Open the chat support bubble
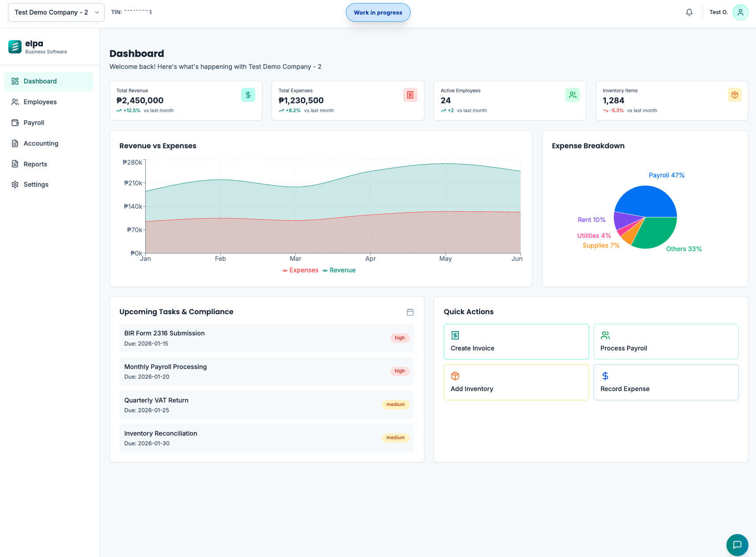 737,545
